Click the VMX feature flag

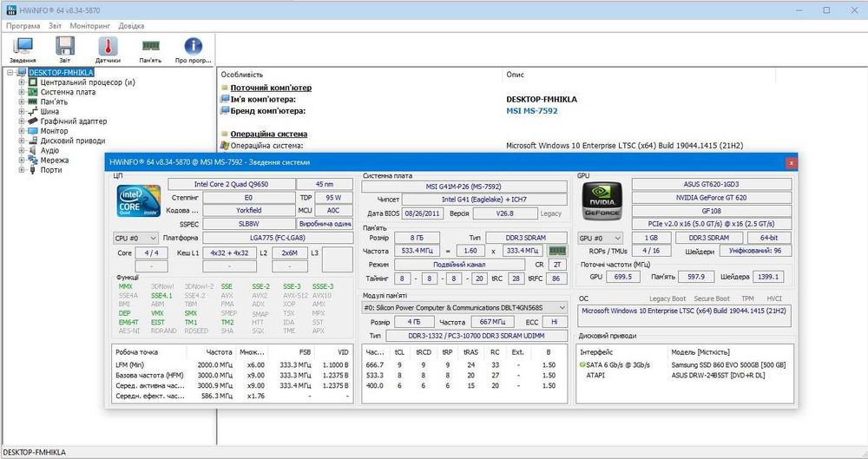click(x=157, y=313)
